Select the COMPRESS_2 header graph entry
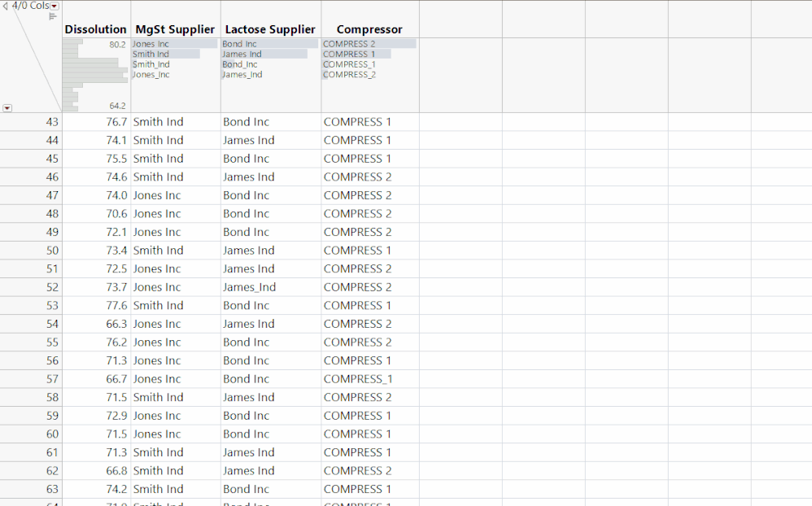This screenshot has width=812, height=506. click(x=349, y=75)
